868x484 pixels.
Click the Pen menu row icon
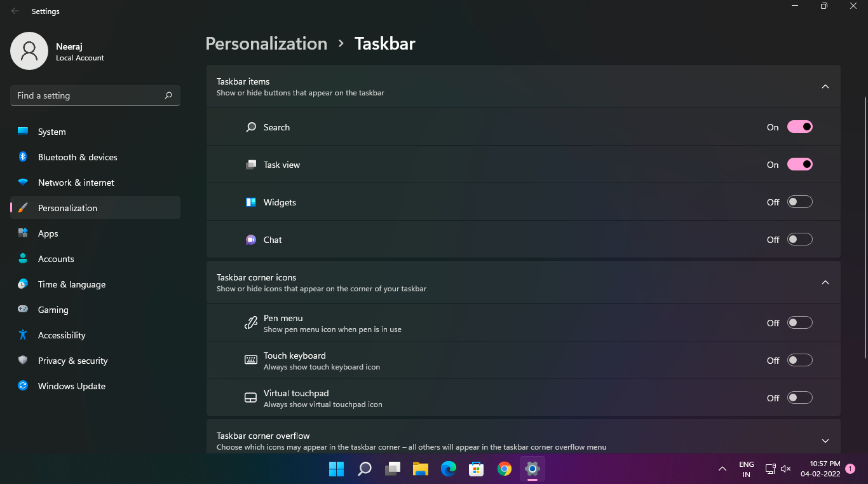251,322
